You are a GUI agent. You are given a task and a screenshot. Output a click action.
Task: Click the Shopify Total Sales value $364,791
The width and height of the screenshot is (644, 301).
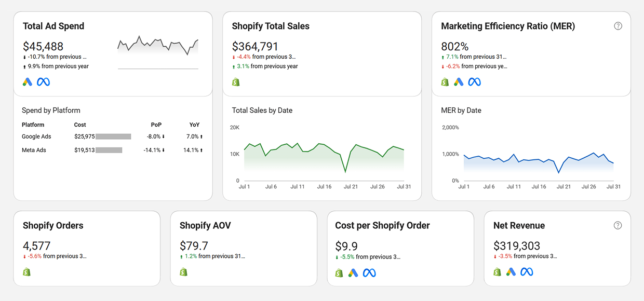pyautogui.click(x=255, y=46)
